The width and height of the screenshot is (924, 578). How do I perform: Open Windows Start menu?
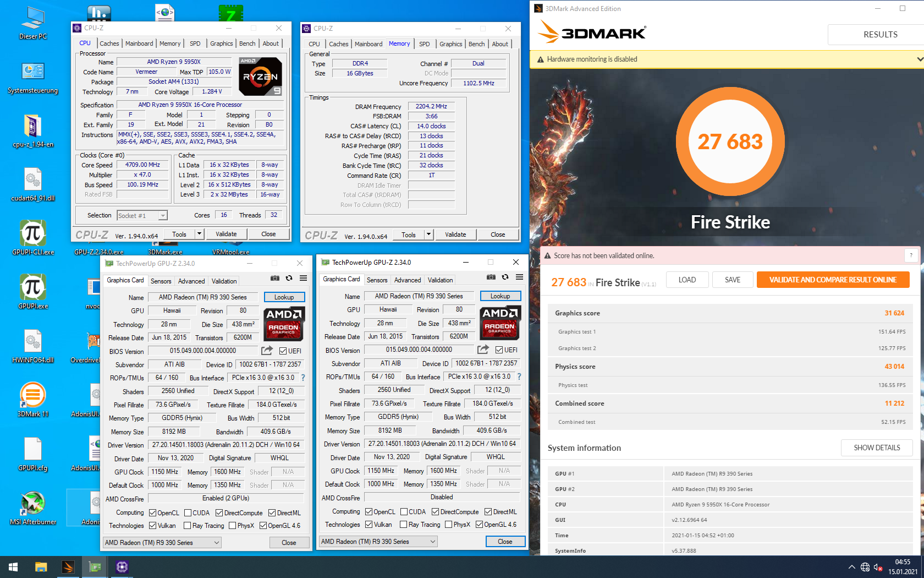pyautogui.click(x=13, y=567)
